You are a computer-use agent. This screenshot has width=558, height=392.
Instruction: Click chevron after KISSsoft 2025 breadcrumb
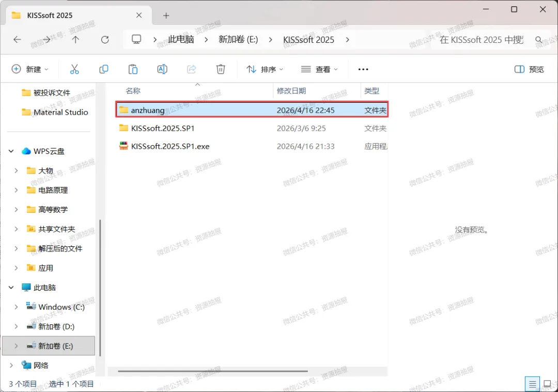(x=347, y=39)
